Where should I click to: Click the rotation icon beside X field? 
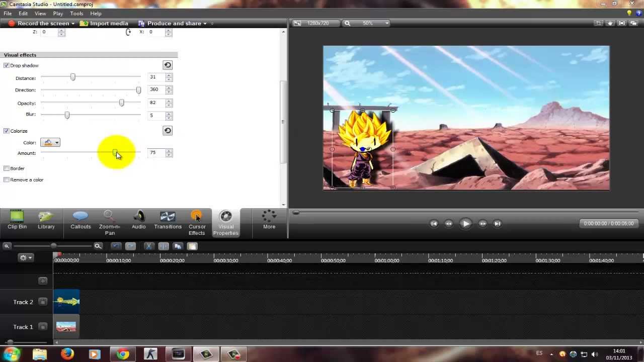128,32
